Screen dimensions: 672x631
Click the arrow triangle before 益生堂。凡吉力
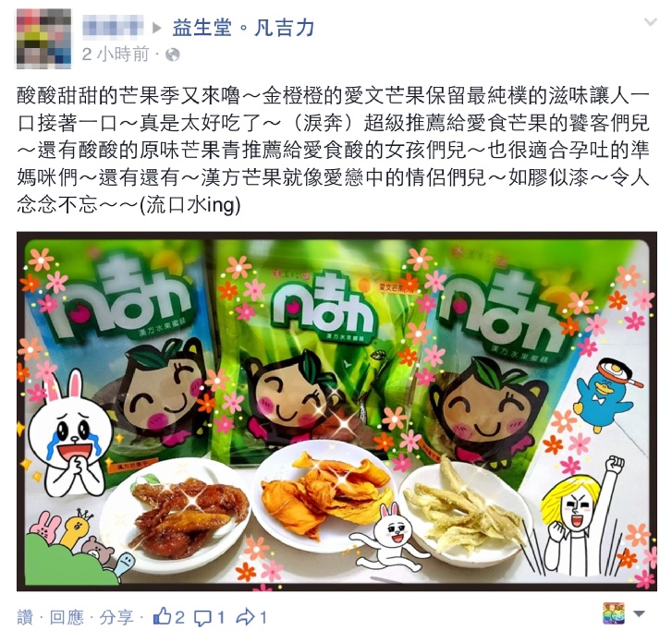[157, 29]
